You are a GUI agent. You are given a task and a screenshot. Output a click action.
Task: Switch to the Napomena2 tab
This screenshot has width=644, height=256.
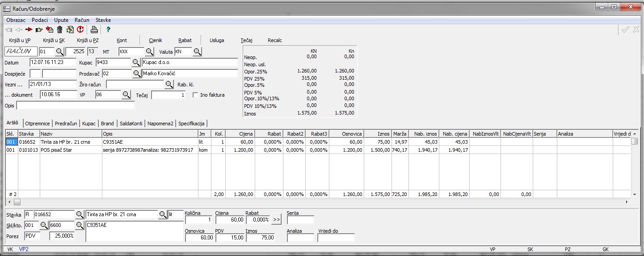point(160,123)
